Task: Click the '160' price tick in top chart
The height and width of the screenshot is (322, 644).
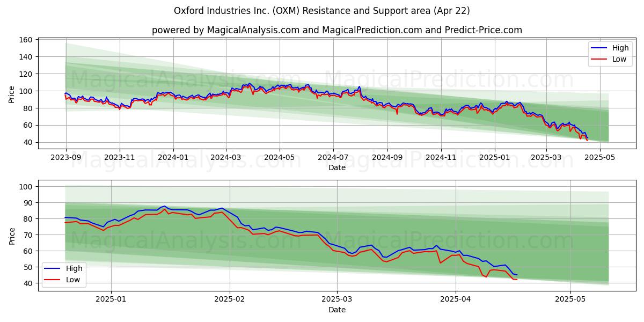Action: [x=27, y=40]
